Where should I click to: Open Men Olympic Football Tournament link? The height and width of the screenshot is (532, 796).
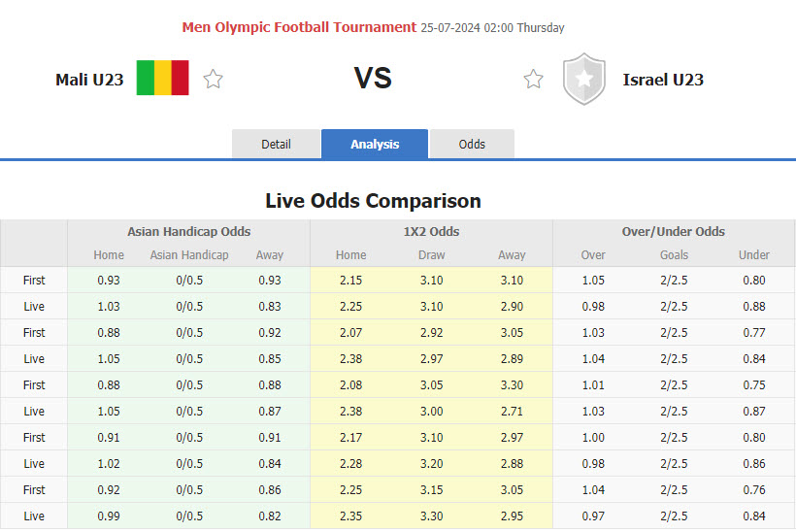coord(299,27)
